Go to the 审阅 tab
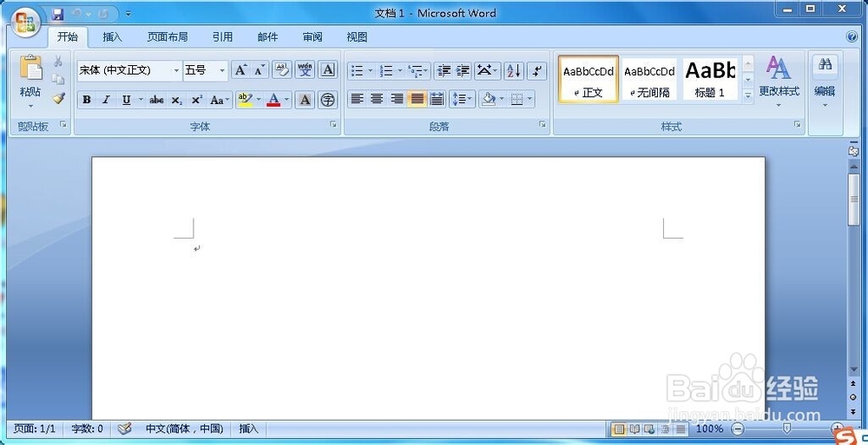Screen dimensions: 868x445 312,37
